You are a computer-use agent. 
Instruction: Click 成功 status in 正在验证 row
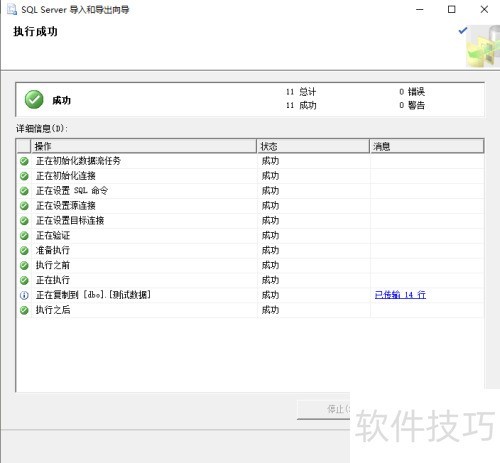point(270,236)
